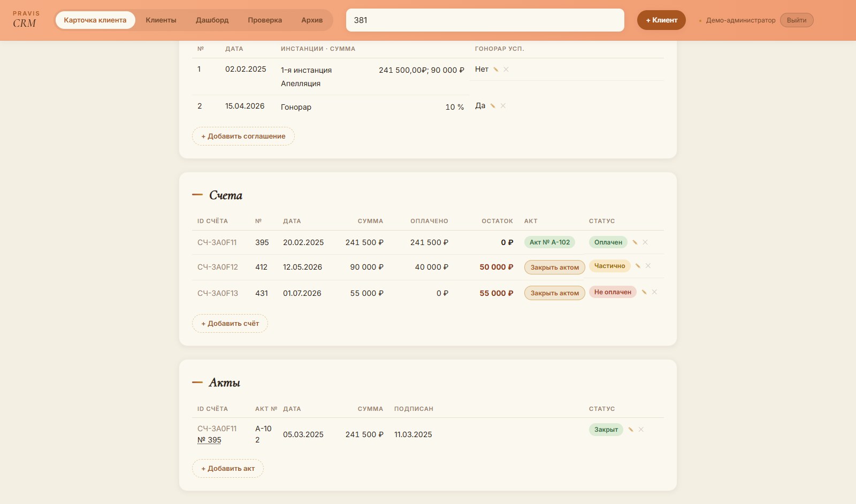Delete the agreement dated 02.02.2025
Image resolution: width=856 pixels, height=504 pixels.
pos(506,70)
